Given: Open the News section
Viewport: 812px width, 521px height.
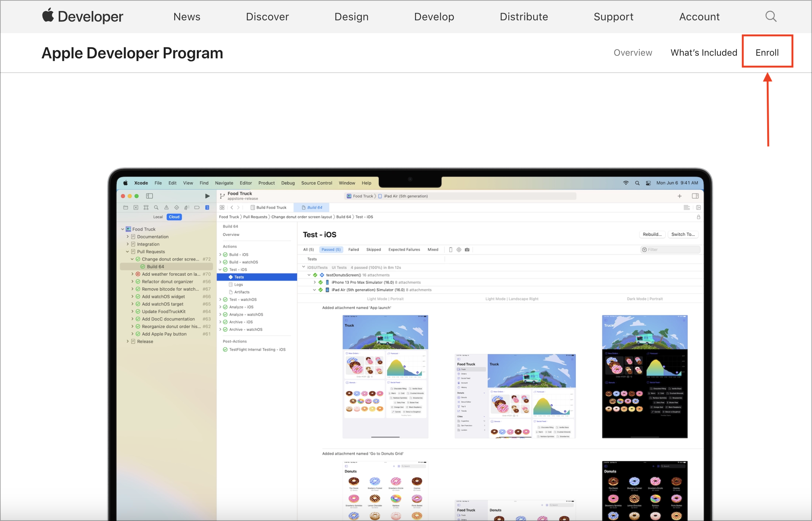Looking at the screenshot, I should point(187,17).
